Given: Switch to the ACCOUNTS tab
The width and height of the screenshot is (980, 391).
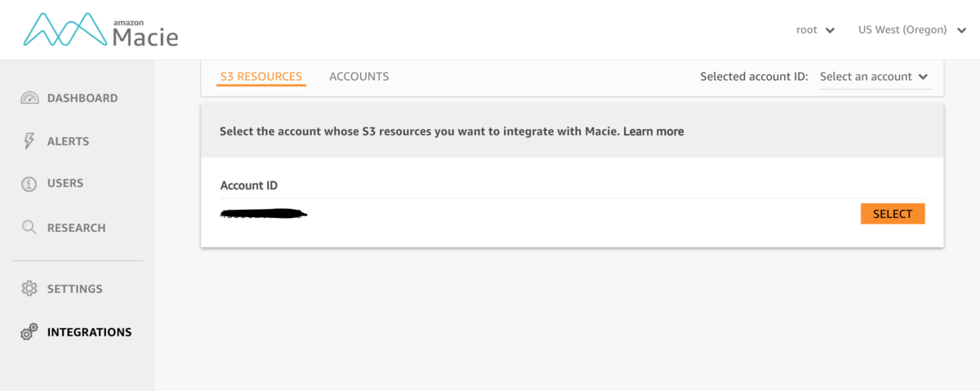Looking at the screenshot, I should point(359,77).
